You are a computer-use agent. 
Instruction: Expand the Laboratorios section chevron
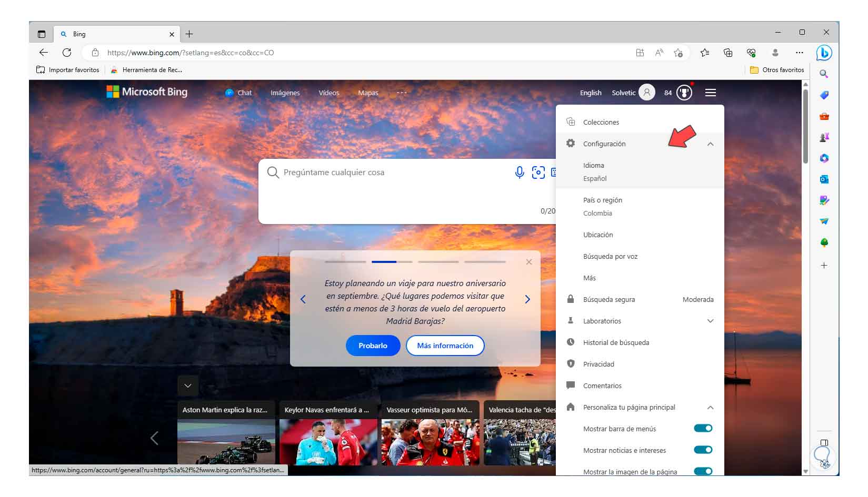[711, 321]
